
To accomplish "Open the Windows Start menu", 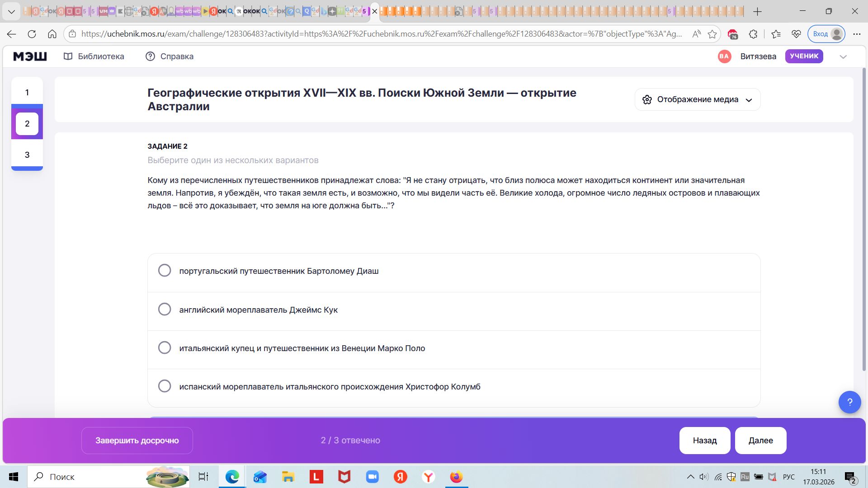I will (13, 477).
